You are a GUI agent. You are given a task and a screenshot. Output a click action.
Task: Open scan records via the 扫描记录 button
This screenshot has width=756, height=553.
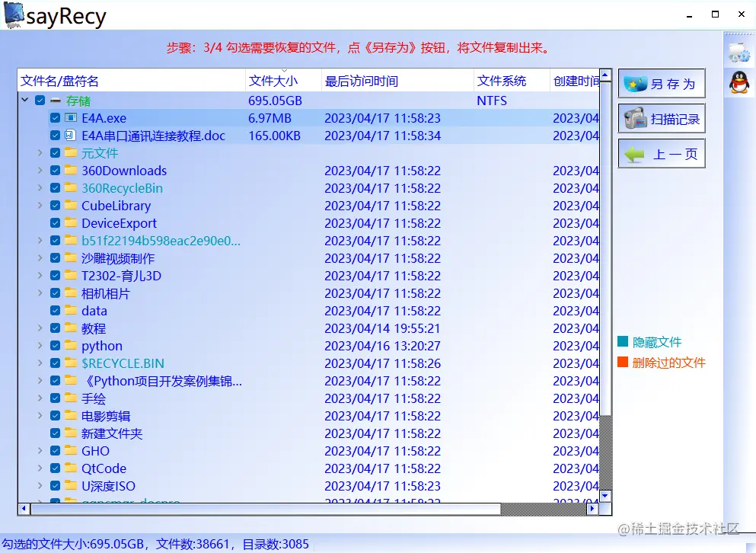click(x=661, y=118)
